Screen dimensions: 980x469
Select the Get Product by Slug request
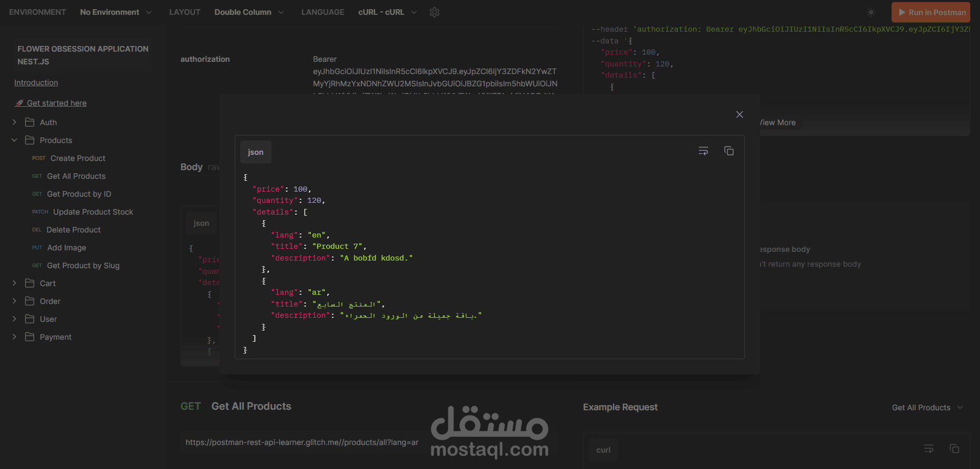click(83, 266)
